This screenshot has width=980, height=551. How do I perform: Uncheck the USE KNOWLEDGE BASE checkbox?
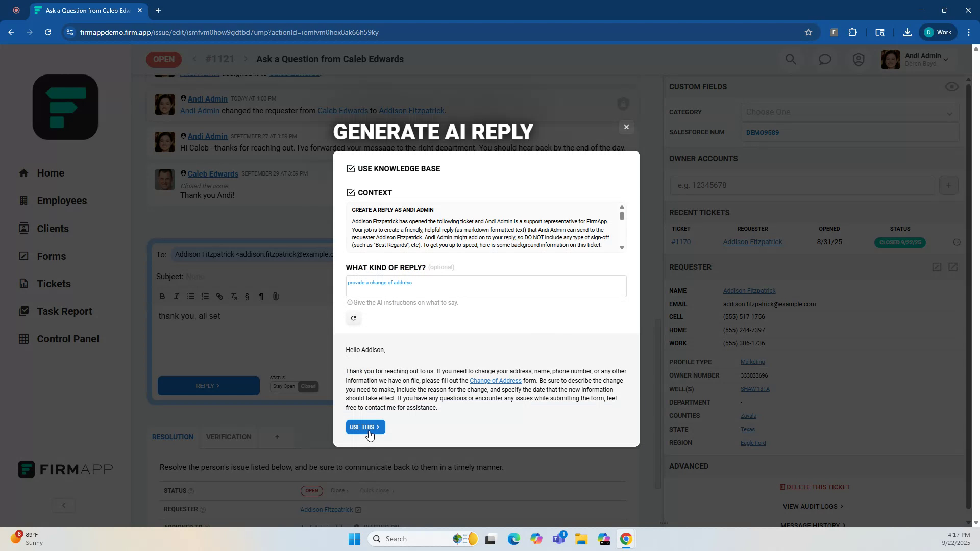[350, 168]
